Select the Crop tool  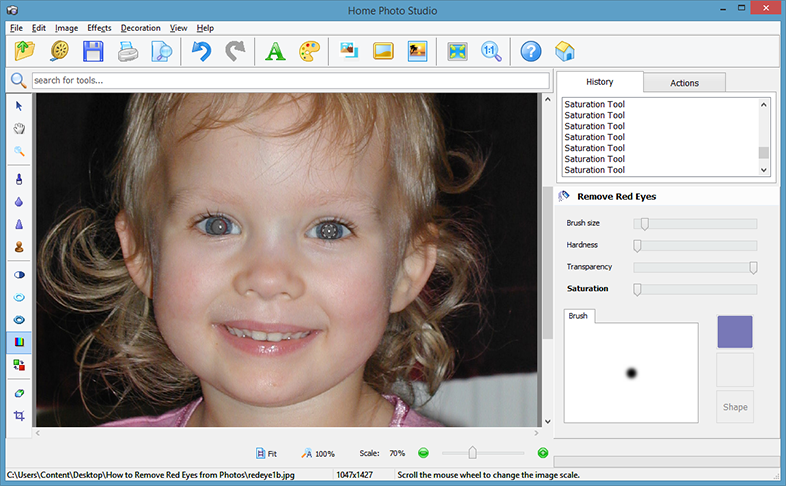pyautogui.click(x=19, y=415)
